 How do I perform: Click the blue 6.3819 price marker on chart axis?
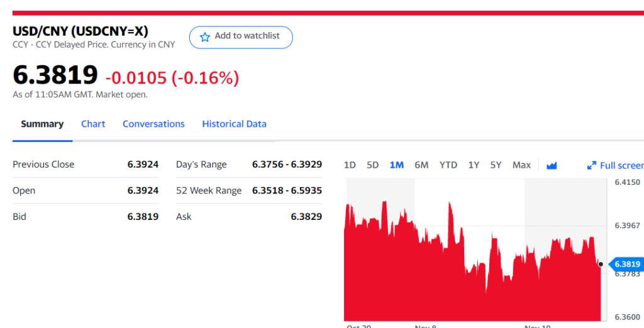(x=626, y=264)
